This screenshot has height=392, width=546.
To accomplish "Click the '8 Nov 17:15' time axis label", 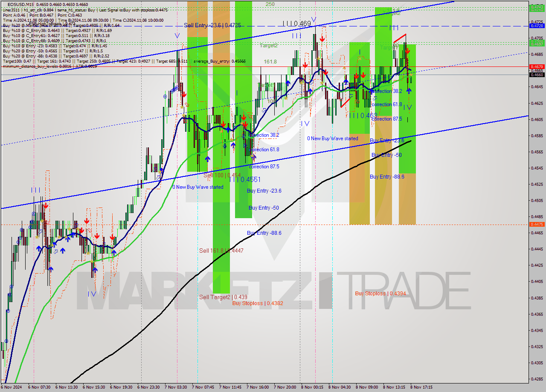I will 421,387.
